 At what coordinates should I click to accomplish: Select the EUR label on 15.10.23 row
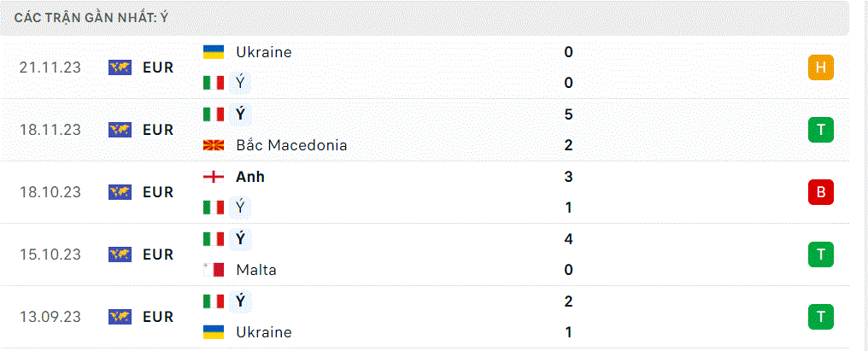coord(158,254)
